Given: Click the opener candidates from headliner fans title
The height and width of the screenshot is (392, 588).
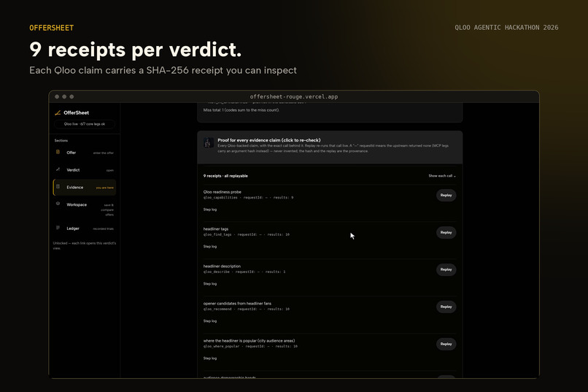Looking at the screenshot, I should pyautogui.click(x=237, y=304).
